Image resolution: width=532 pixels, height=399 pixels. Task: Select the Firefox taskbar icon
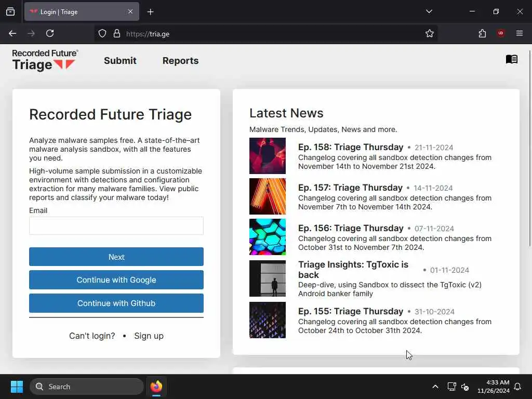click(156, 387)
